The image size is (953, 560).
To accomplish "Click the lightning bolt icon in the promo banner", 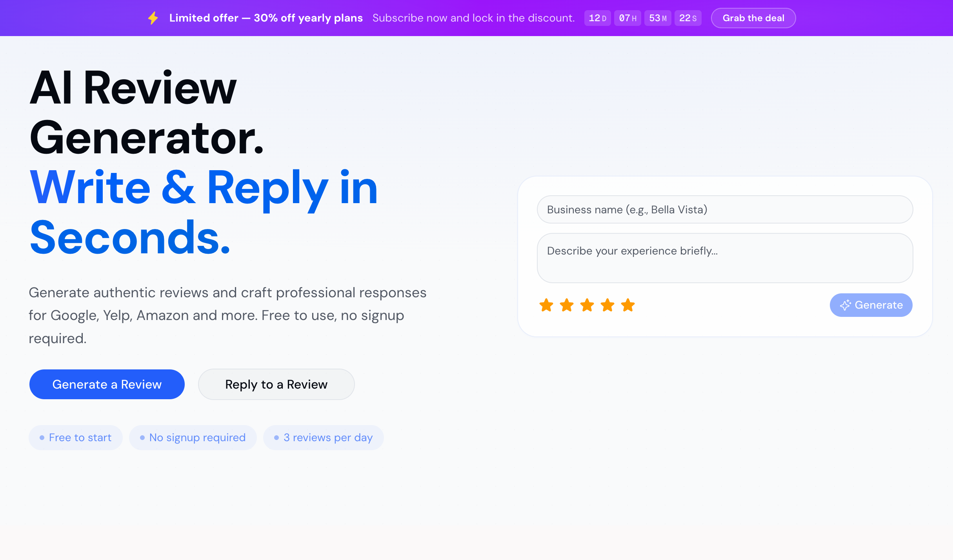I will 153,18.
